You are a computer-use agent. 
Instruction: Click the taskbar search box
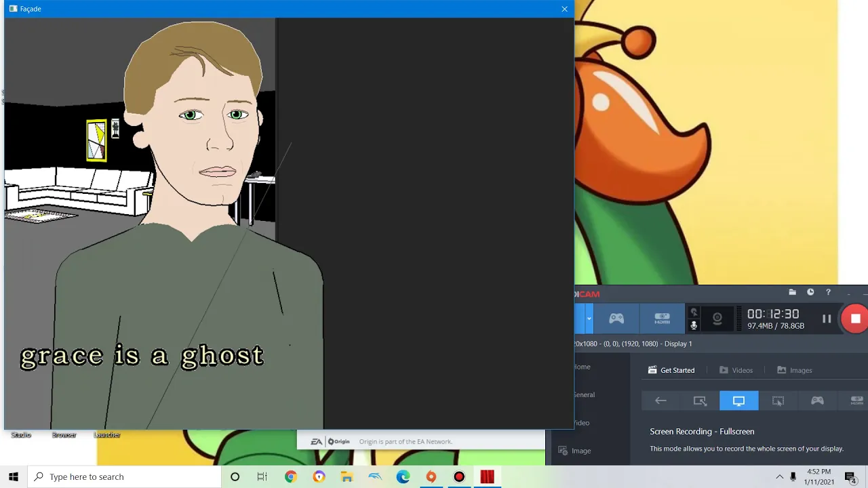[124, 476]
